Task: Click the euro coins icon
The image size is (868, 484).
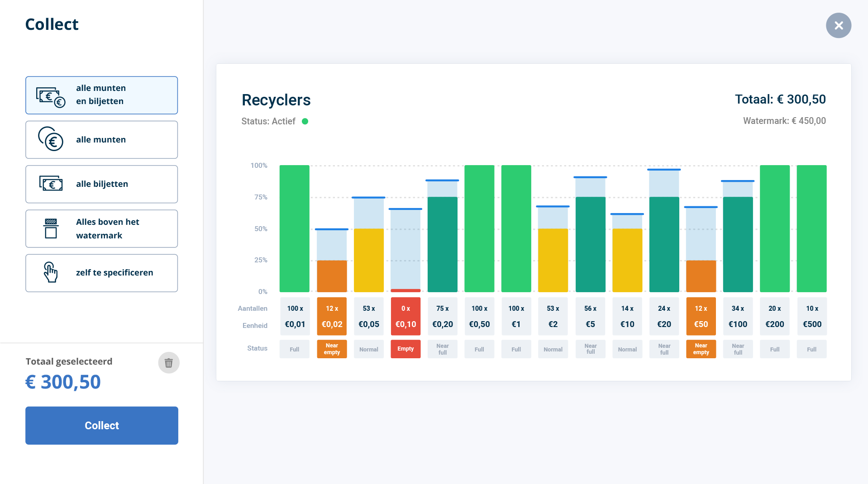Action: pos(51,139)
